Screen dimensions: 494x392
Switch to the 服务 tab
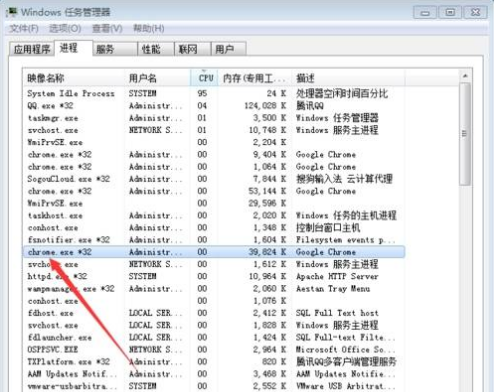[x=115, y=49]
